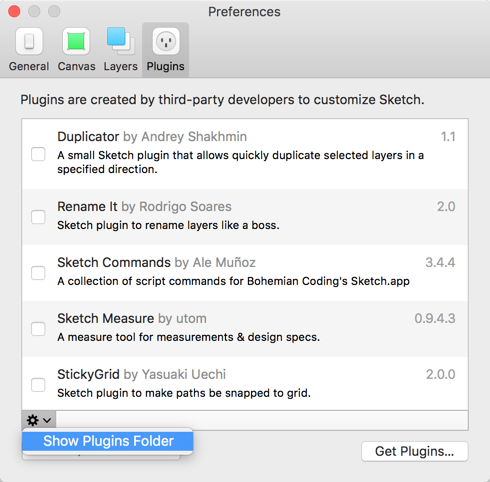Viewport: 490px width, 482px height.
Task: Click the Rename It version 2.0
Action: pyautogui.click(x=446, y=207)
